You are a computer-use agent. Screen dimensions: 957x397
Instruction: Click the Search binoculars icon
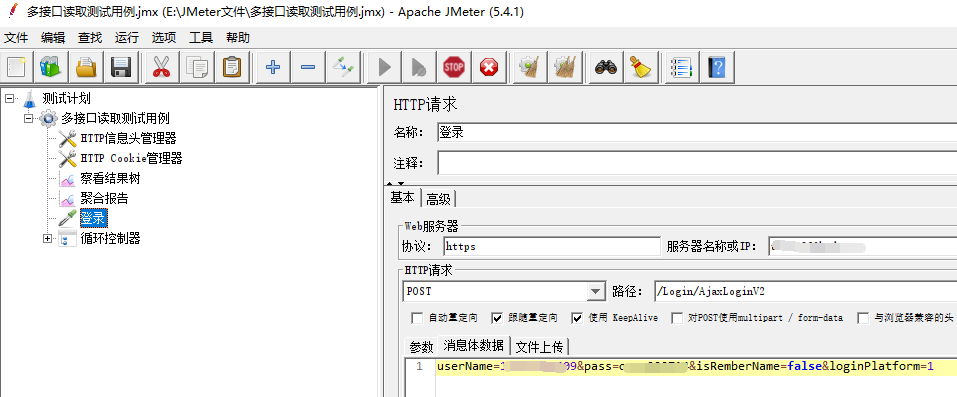[x=605, y=67]
